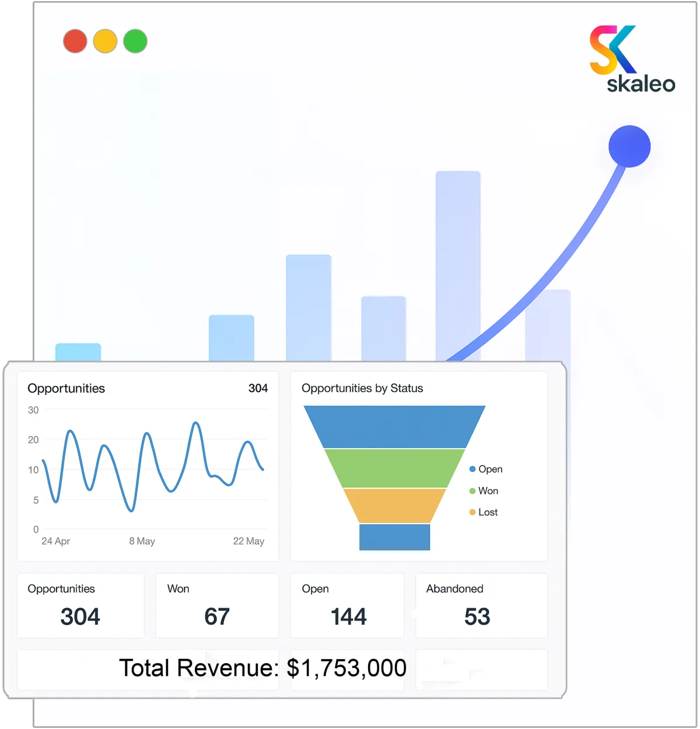
Task: Click the Opportunities line chart title
Action: pos(66,388)
